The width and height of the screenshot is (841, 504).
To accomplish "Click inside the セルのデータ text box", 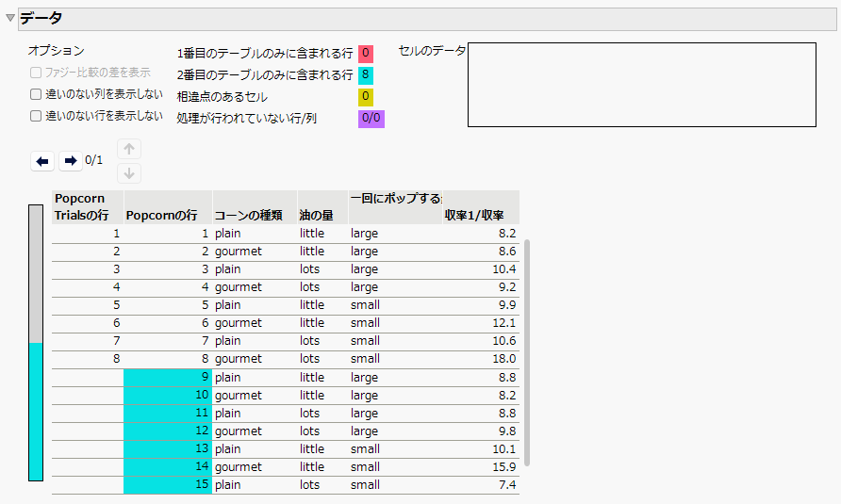I will tap(642, 85).
